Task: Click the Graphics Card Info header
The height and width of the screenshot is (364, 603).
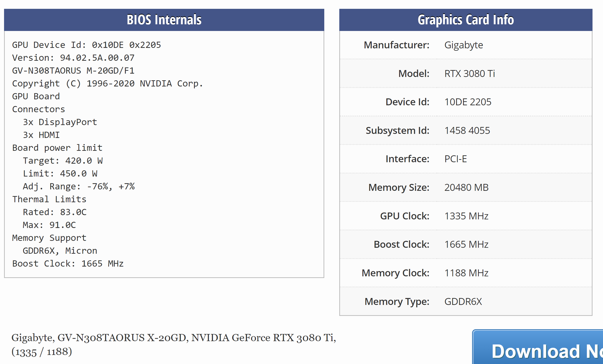Action: click(x=465, y=20)
